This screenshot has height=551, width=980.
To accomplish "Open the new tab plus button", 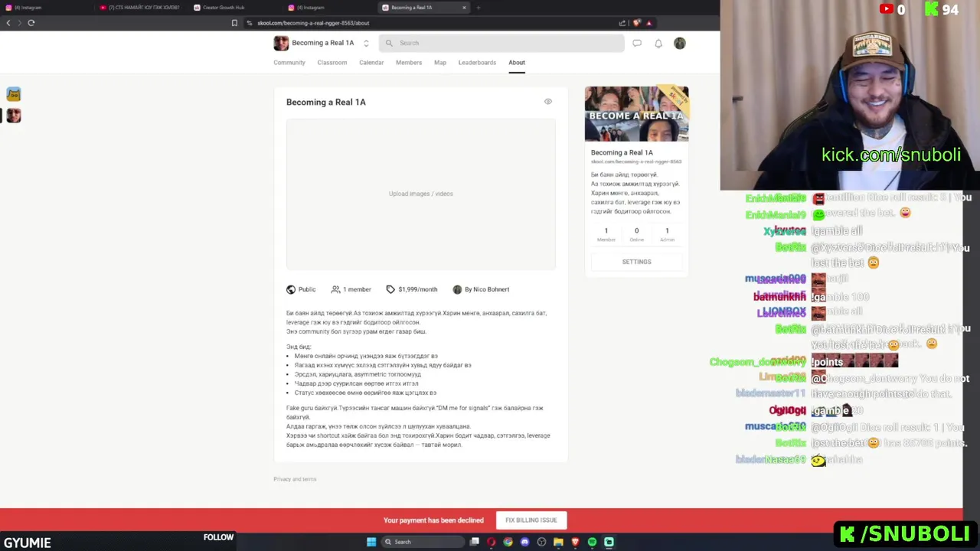I will click(479, 8).
